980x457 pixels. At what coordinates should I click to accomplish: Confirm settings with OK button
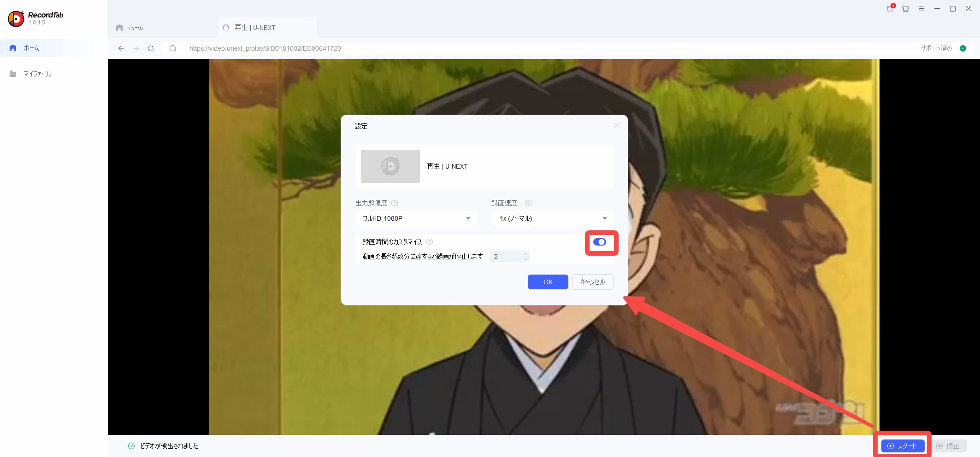(x=548, y=282)
